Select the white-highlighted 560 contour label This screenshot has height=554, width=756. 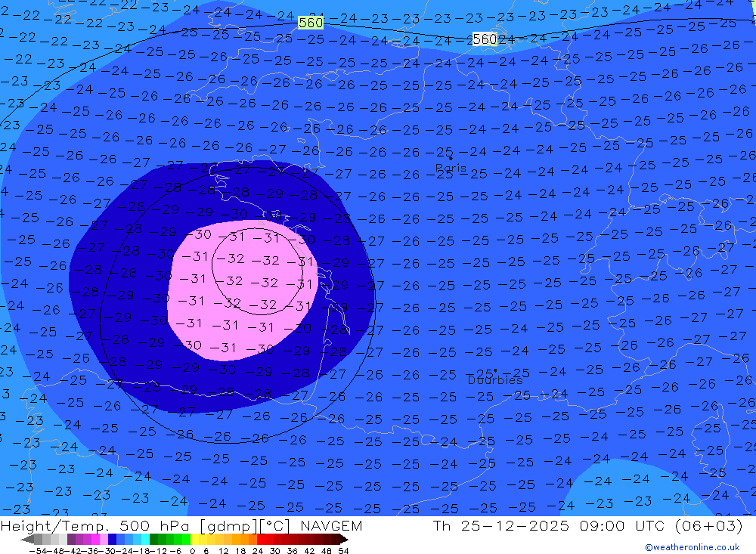(484, 39)
